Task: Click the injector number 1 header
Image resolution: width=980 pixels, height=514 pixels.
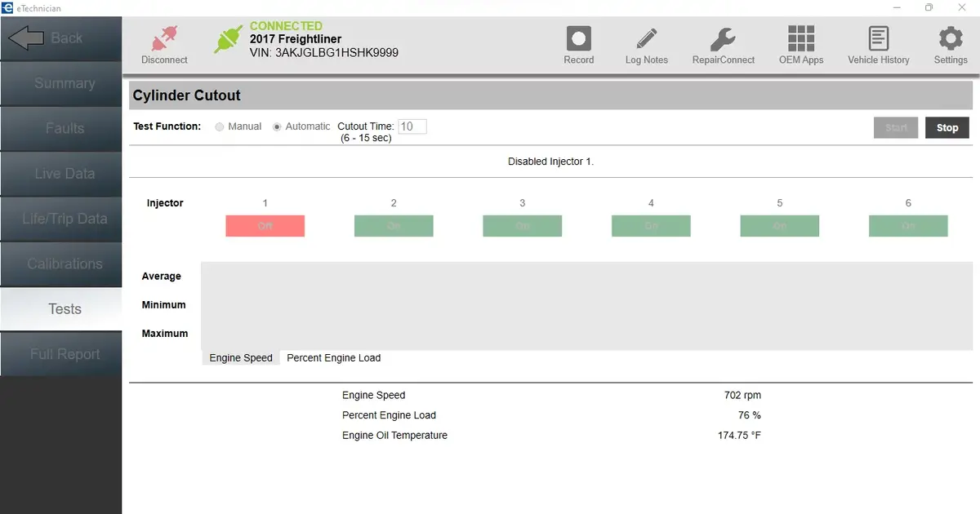Action: (x=265, y=203)
